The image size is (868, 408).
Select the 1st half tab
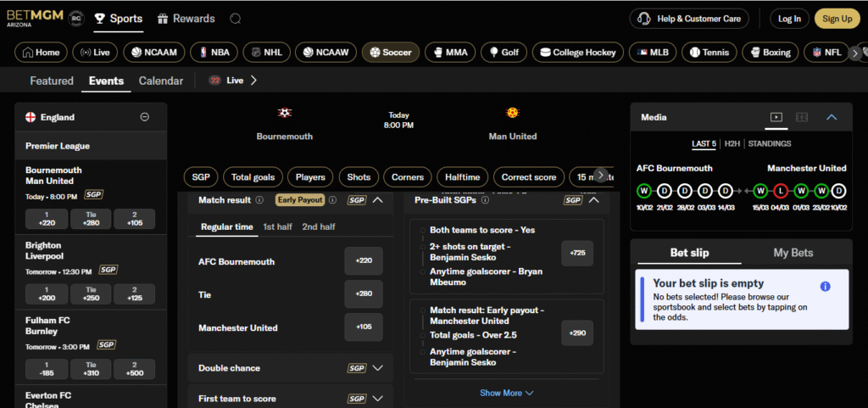[277, 227]
